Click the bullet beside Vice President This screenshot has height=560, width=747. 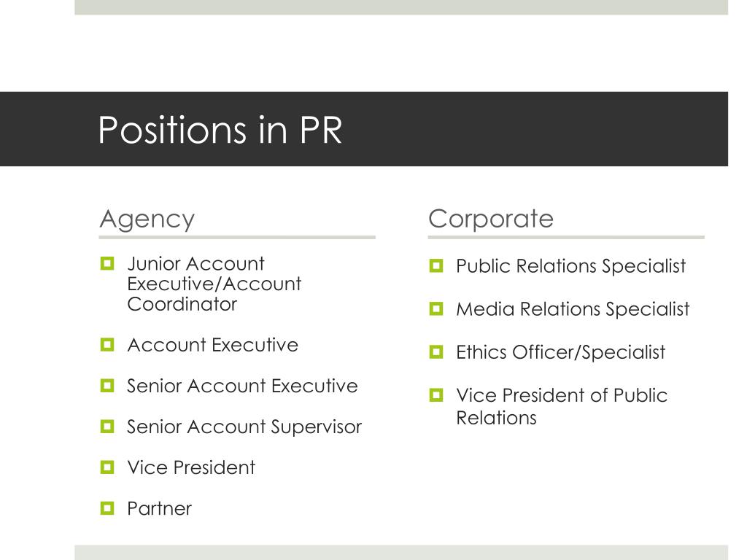pyautogui.click(x=107, y=467)
